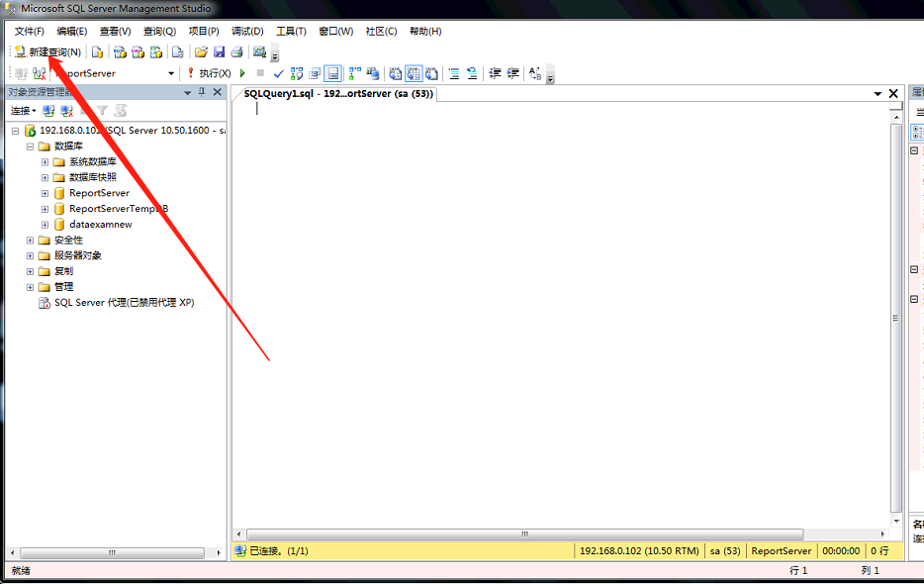Open the ReportServer database dropdown
The width and height of the screenshot is (924, 584).
tap(170, 73)
